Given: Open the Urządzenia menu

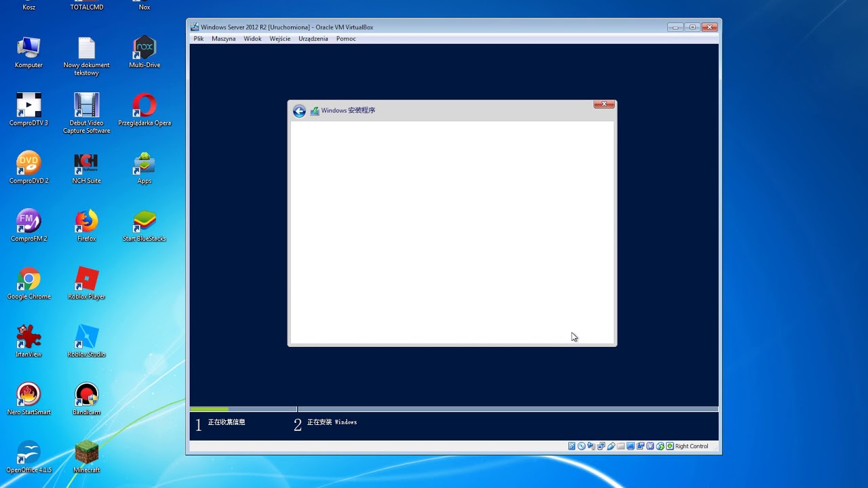Looking at the screenshot, I should 313,39.
